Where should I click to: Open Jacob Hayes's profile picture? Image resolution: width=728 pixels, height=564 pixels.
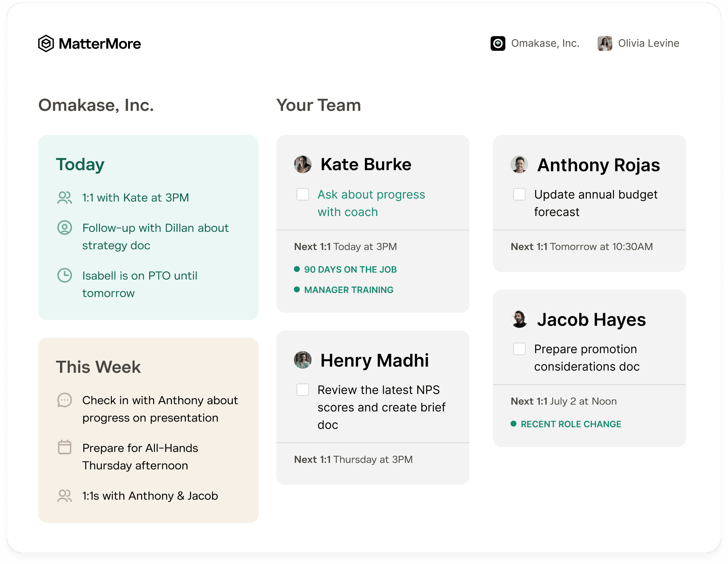tap(520, 320)
